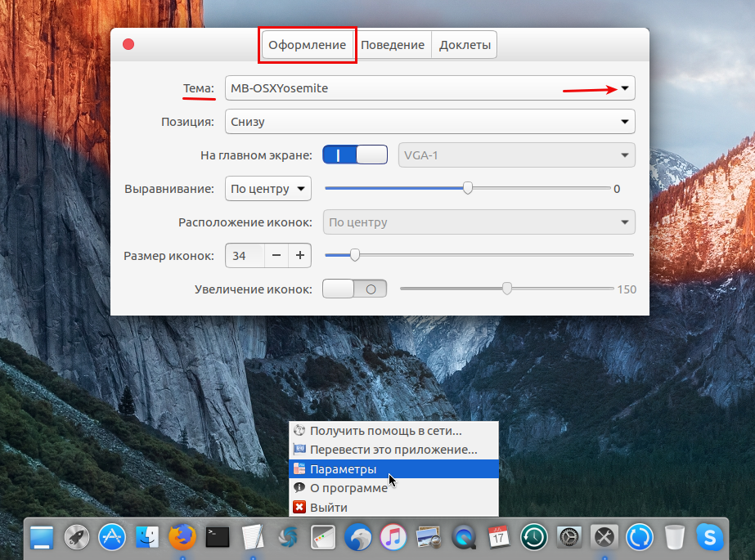755x560 pixels.
Task: Open the notepad text editor dock icon
Action: click(253, 537)
